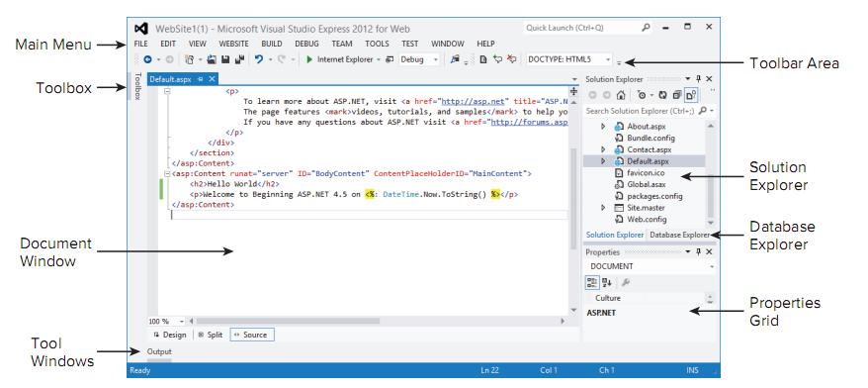
Task: Open the 100 % zoom dropdown
Action: [x=166, y=321]
